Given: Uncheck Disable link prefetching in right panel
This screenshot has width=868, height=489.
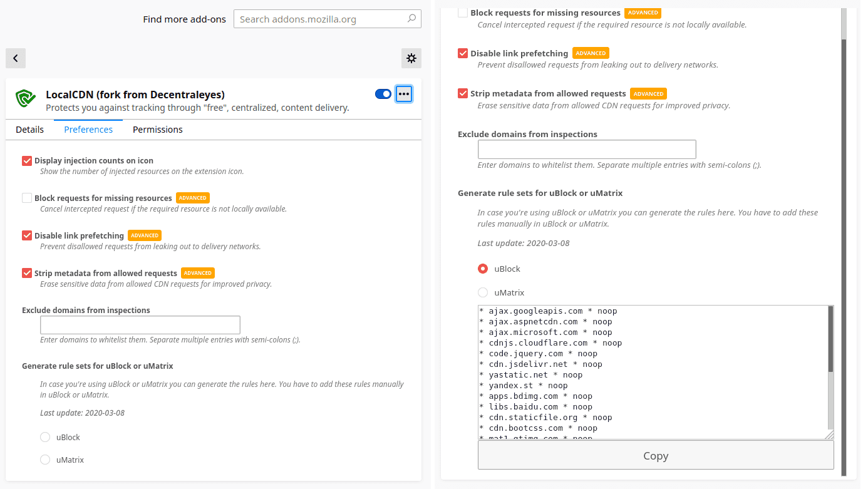Looking at the screenshot, I should 463,53.
